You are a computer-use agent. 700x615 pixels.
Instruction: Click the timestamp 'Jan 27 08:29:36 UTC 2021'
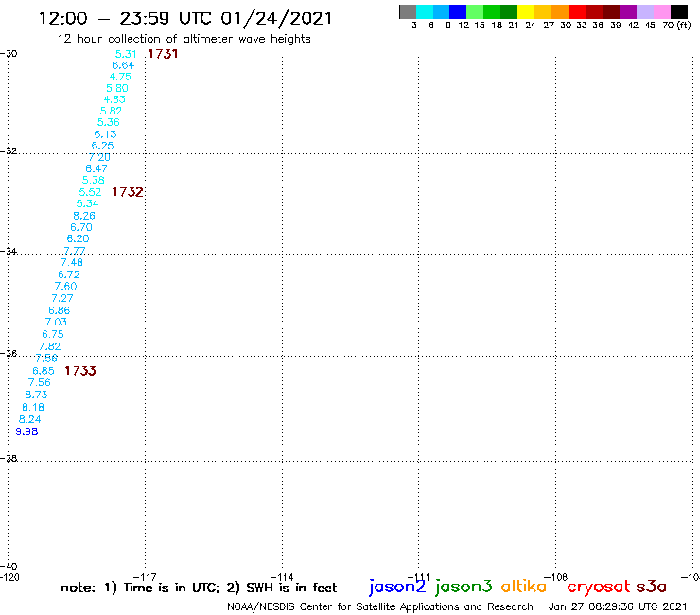tap(618, 606)
